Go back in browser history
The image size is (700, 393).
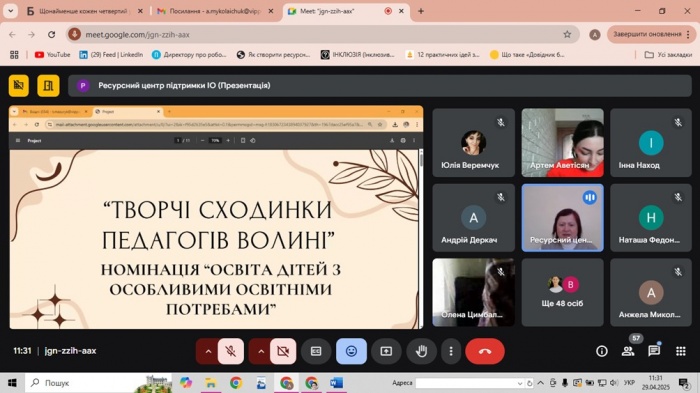click(12, 34)
